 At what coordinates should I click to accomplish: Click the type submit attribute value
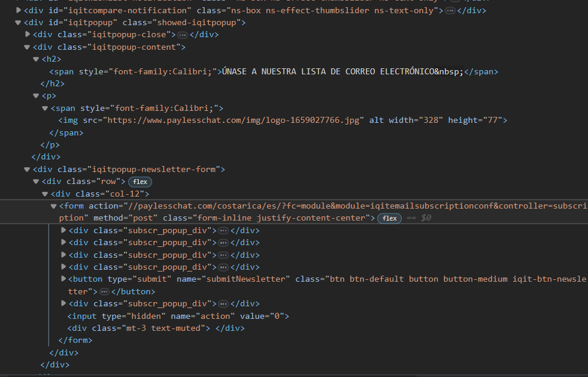(x=152, y=279)
